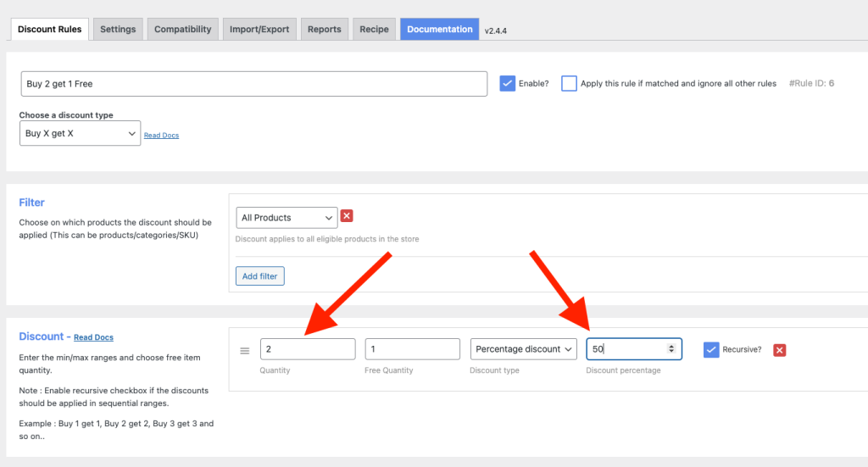Remove the All Products filter with red X

pos(347,217)
